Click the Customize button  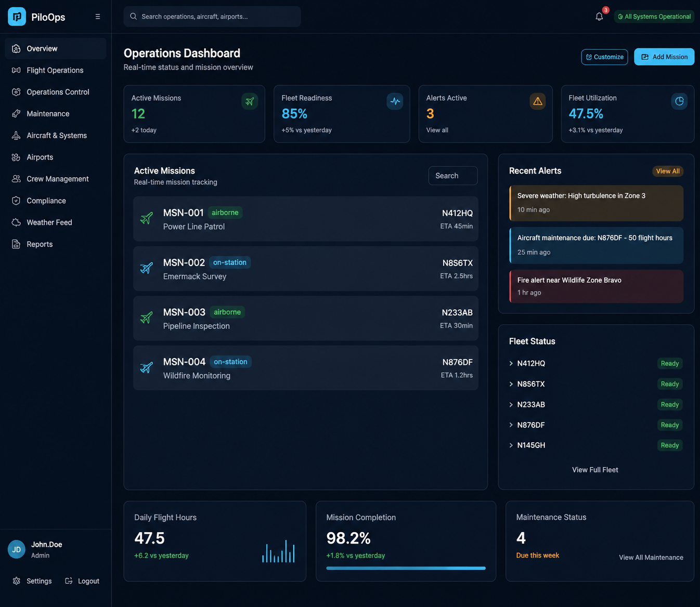coord(604,57)
